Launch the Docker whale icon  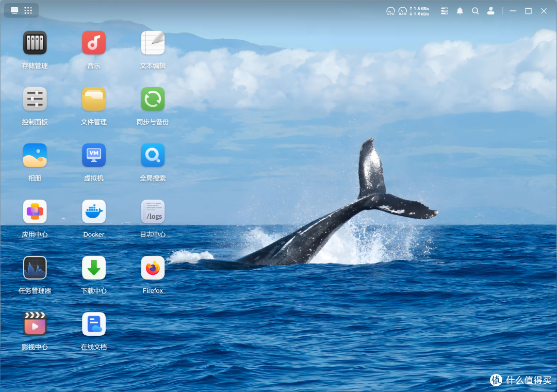[x=94, y=211]
